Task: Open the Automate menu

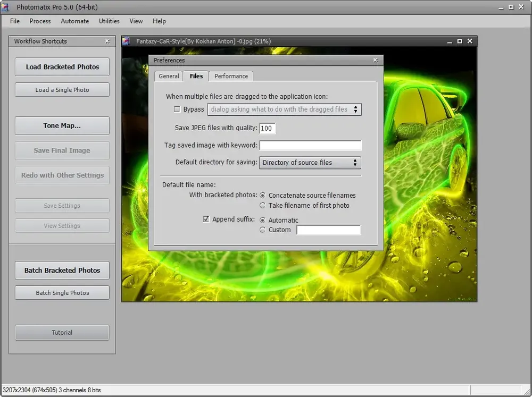Action: (x=74, y=21)
